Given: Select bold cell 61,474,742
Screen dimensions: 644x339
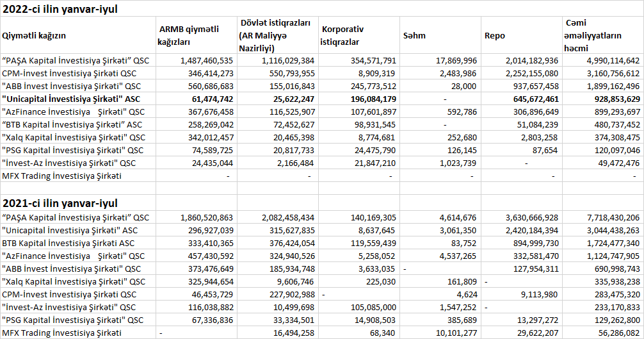Looking at the screenshot, I should pos(197,99).
